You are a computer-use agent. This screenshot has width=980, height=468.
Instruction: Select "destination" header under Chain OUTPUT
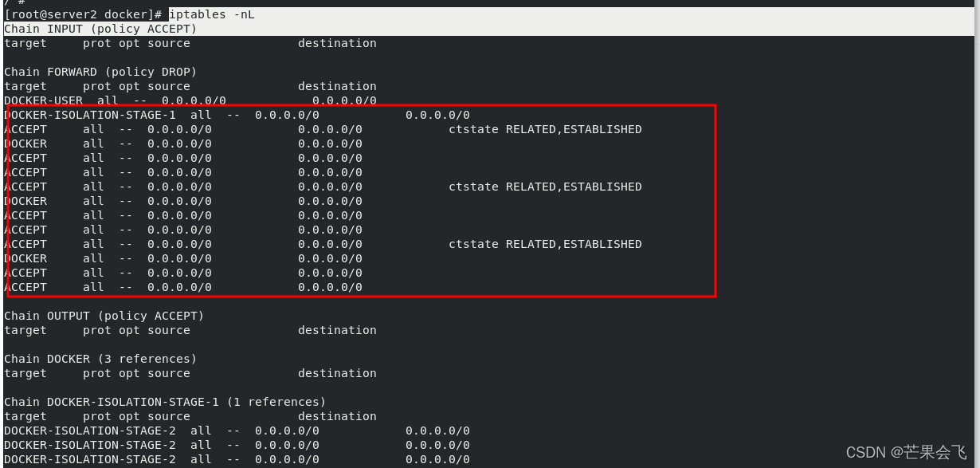pyautogui.click(x=337, y=330)
